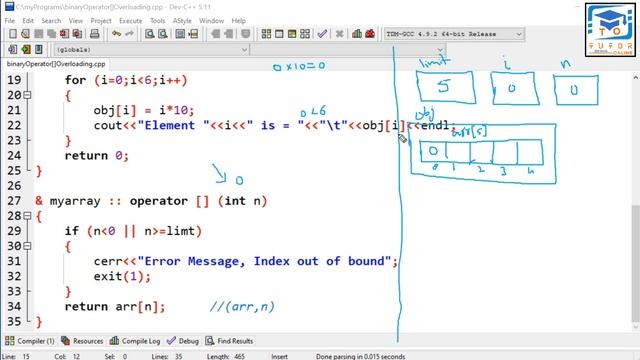
Task: Click the Goto function toolbar icon
Action: [180, 34]
